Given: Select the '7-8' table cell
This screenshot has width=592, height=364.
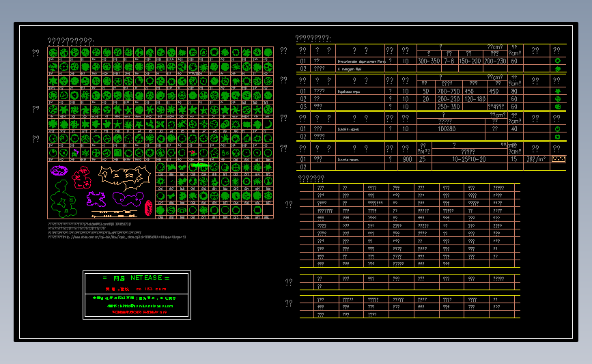Looking at the screenshot, I should coord(449,61).
